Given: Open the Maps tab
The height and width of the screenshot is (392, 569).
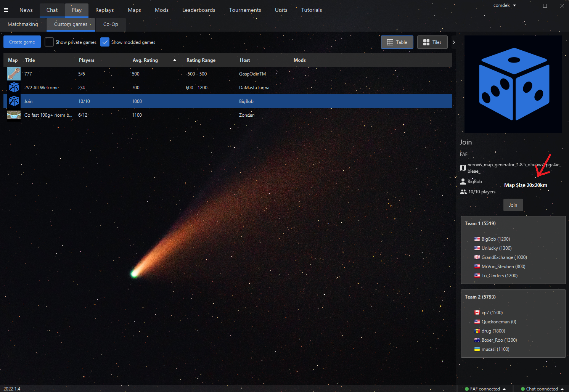Looking at the screenshot, I should pos(134,10).
